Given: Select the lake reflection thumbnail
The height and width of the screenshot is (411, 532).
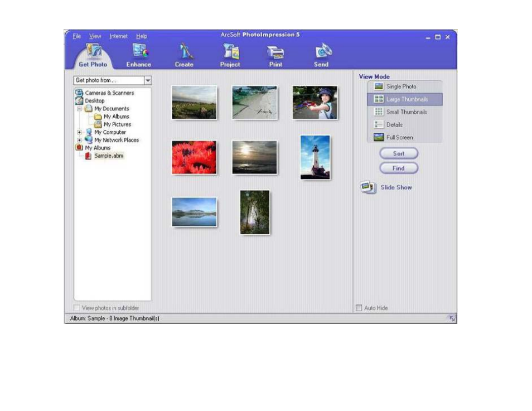Looking at the screenshot, I should tap(194, 212).
